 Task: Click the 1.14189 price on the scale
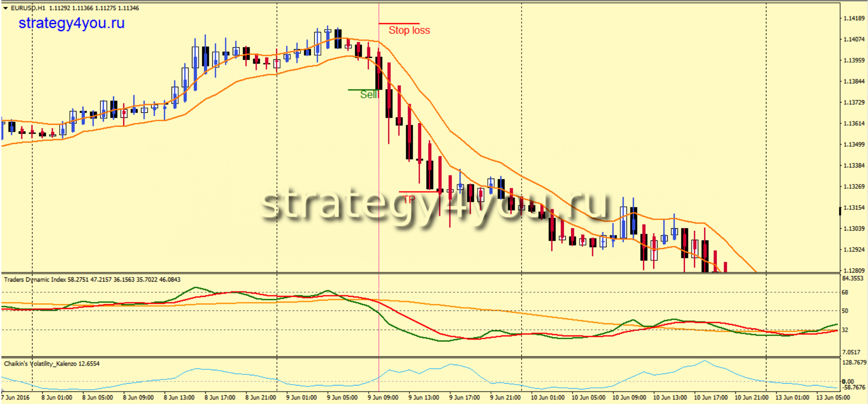point(854,18)
